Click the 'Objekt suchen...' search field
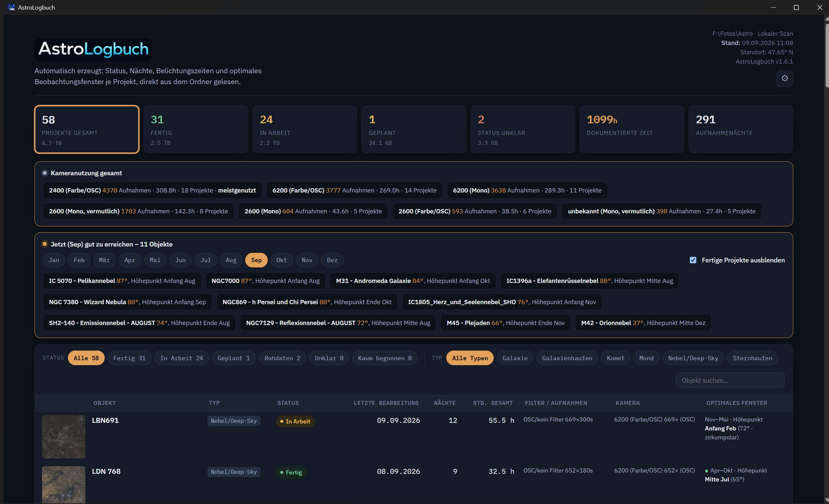829x504 pixels. pyautogui.click(x=730, y=380)
